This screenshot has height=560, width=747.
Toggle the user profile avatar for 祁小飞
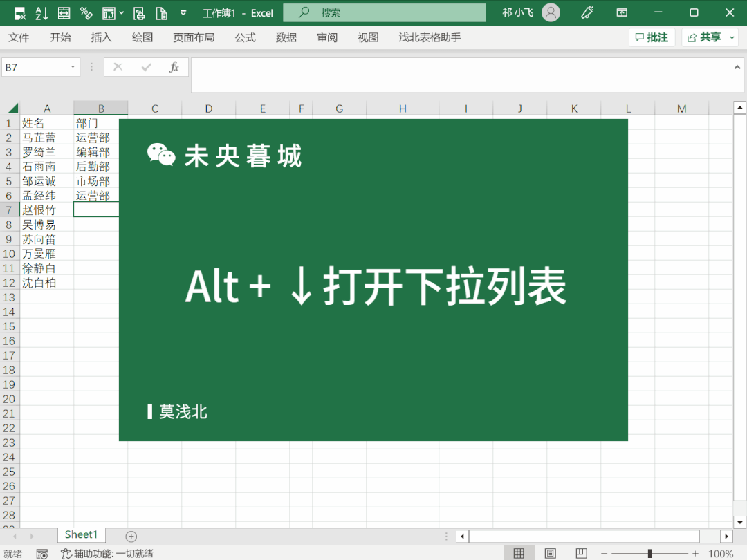pyautogui.click(x=551, y=12)
